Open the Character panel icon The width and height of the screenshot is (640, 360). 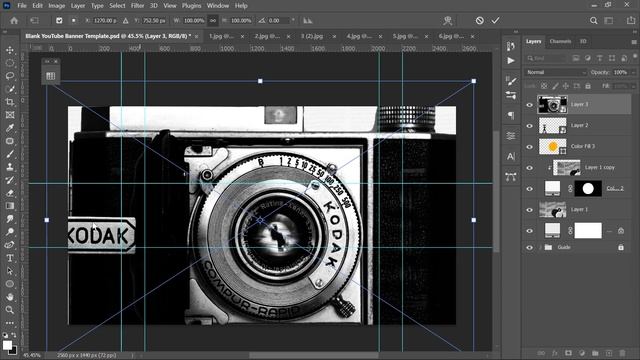click(511, 156)
